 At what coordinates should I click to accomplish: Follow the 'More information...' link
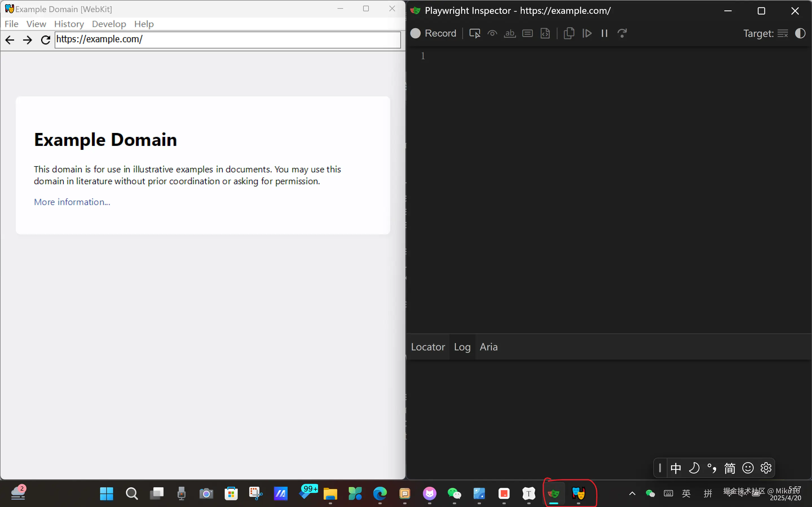click(72, 202)
